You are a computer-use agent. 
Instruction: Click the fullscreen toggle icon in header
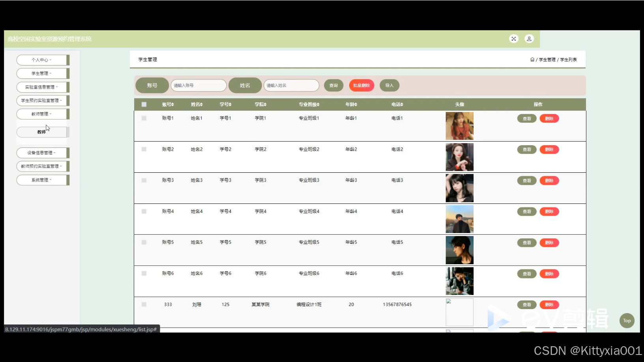pos(513,39)
